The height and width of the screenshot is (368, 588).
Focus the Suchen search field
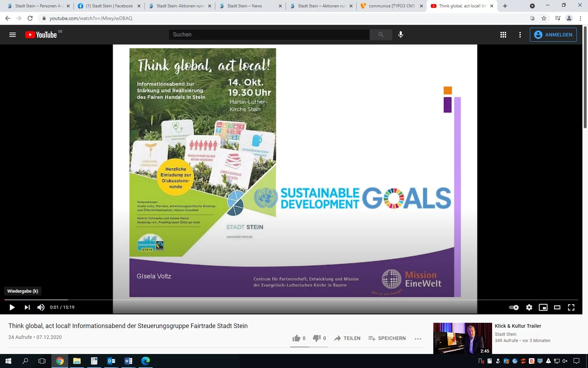click(x=269, y=35)
